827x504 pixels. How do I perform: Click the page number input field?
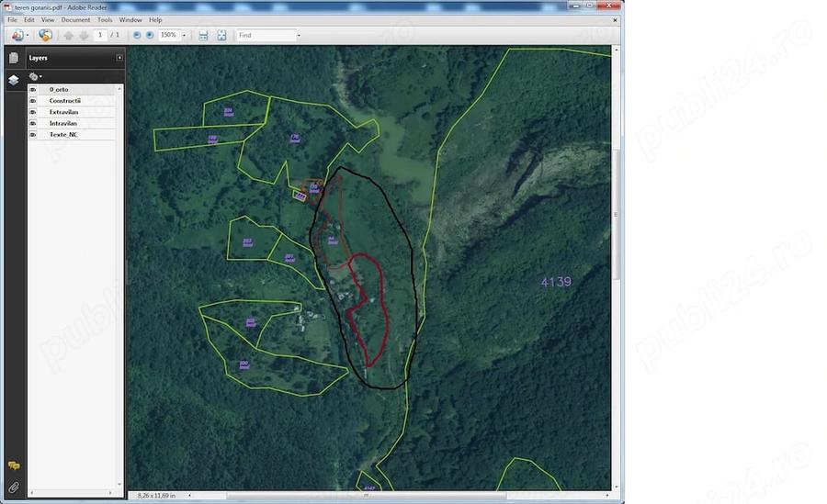(x=100, y=35)
